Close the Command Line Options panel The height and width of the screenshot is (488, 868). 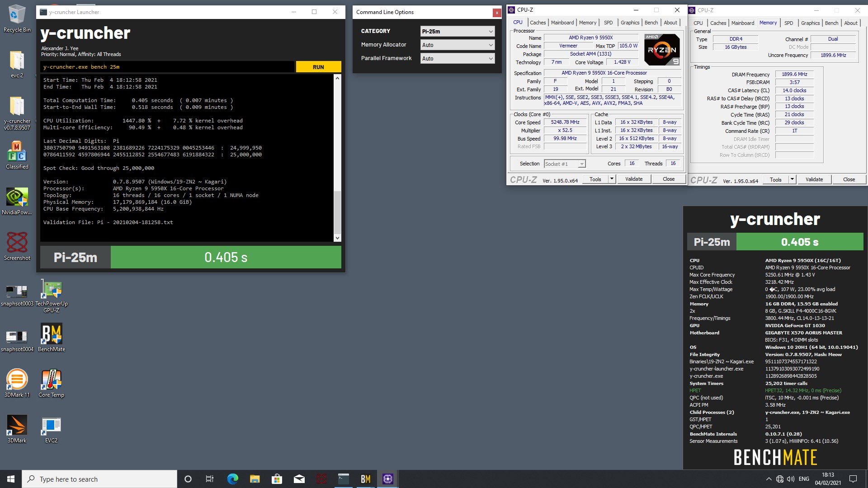point(497,13)
